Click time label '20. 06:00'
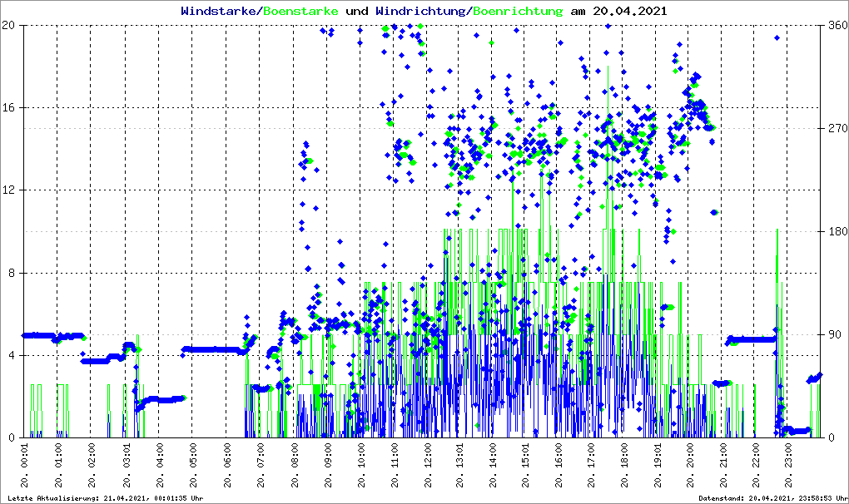 226,466
